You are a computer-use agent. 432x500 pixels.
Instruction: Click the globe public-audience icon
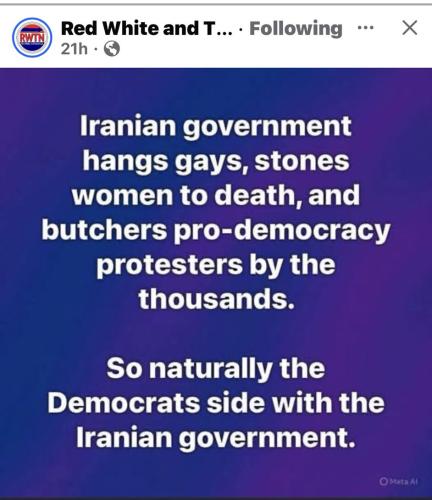point(112,49)
